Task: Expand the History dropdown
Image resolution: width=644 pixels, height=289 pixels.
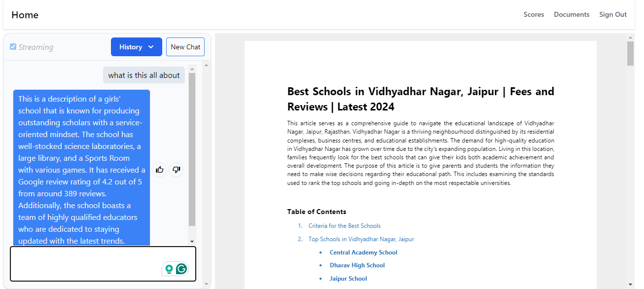Action: pyautogui.click(x=137, y=47)
